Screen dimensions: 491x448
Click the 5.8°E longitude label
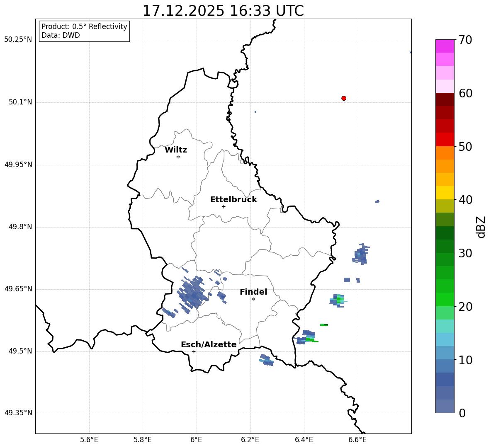coord(143,440)
